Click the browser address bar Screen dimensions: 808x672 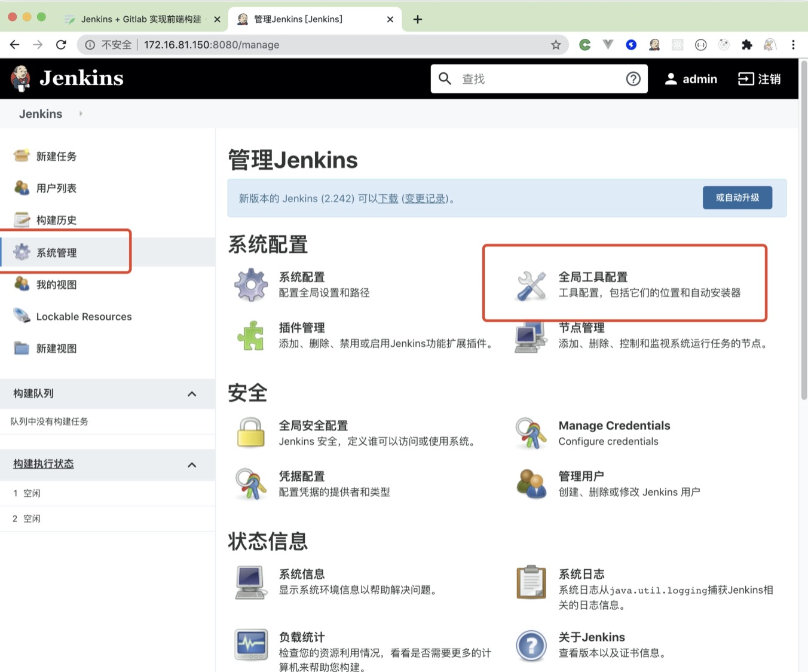pos(323,45)
